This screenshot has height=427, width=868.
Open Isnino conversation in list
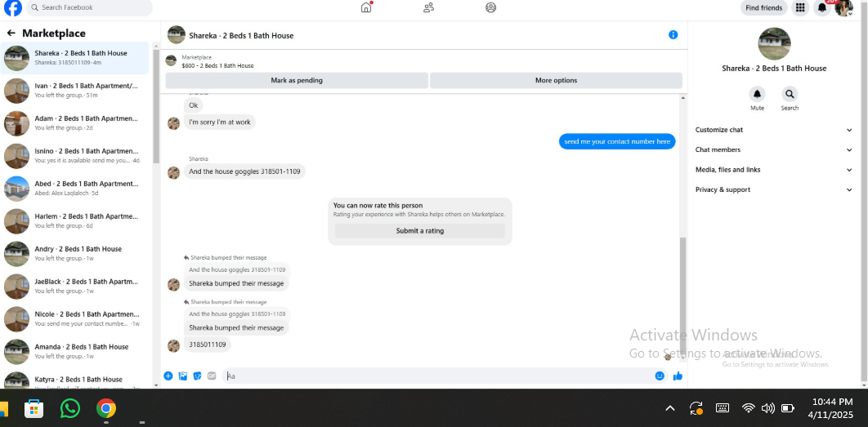74,155
